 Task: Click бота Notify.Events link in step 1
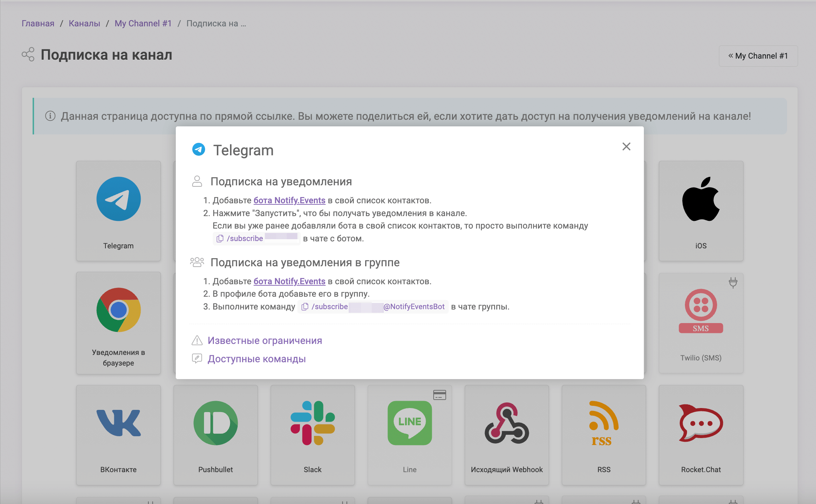pyautogui.click(x=290, y=200)
